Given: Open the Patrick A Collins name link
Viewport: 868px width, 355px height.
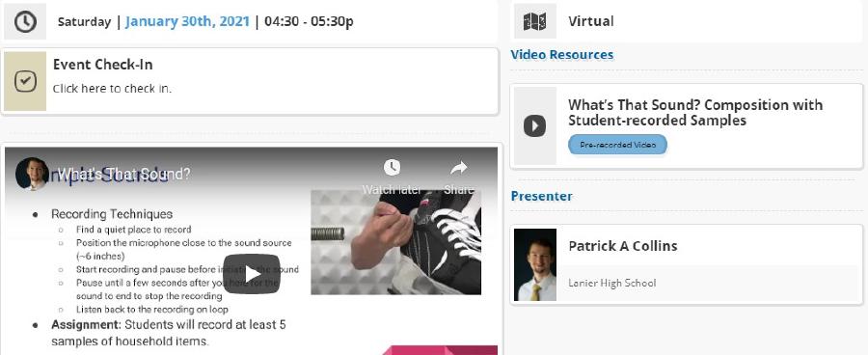Looking at the screenshot, I should [x=623, y=246].
